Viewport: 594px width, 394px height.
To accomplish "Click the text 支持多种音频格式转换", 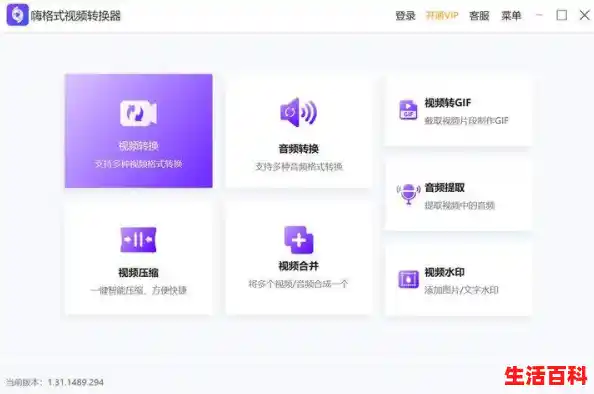I will (x=299, y=167).
